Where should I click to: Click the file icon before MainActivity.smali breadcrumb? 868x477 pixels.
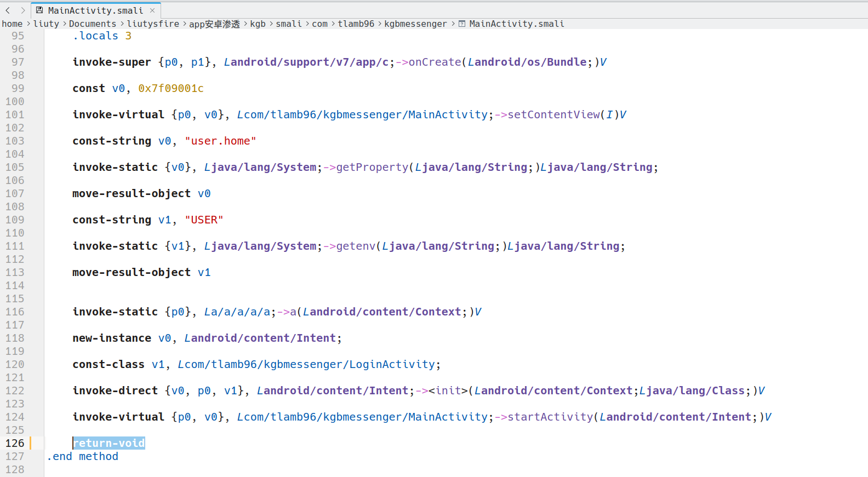(x=462, y=24)
